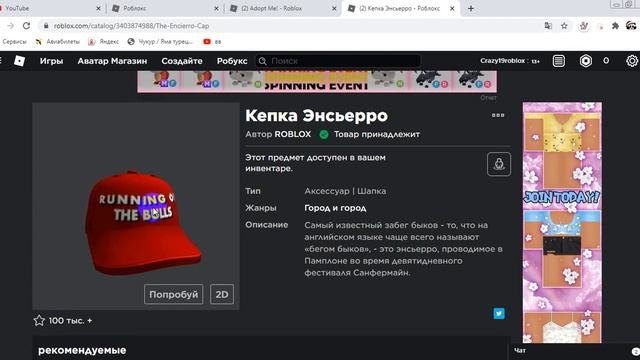The height and width of the screenshot is (360, 640).
Task: Switch to the Adopt Me! Roblox tab
Action: coord(282,8)
